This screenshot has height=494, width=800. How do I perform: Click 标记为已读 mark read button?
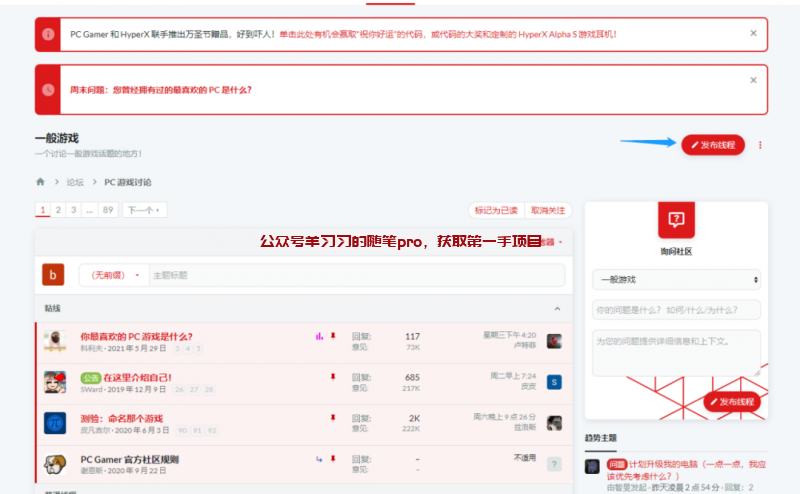(496, 210)
